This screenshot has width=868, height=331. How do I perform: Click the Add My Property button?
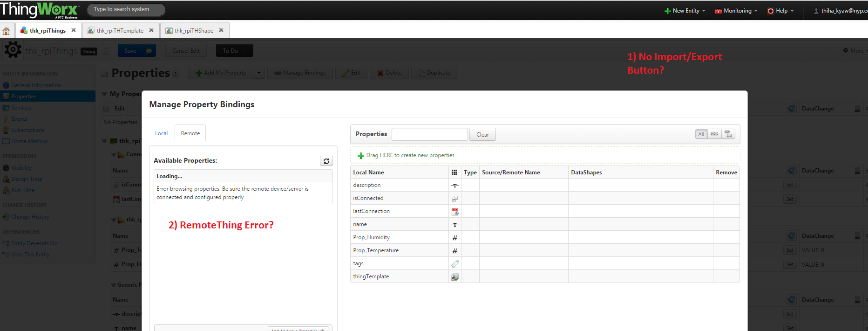point(221,73)
